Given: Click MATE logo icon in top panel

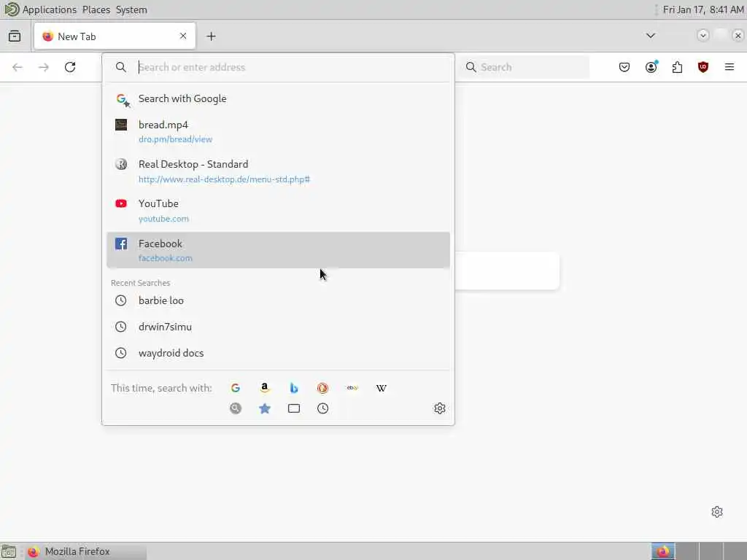Looking at the screenshot, I should point(12,9).
